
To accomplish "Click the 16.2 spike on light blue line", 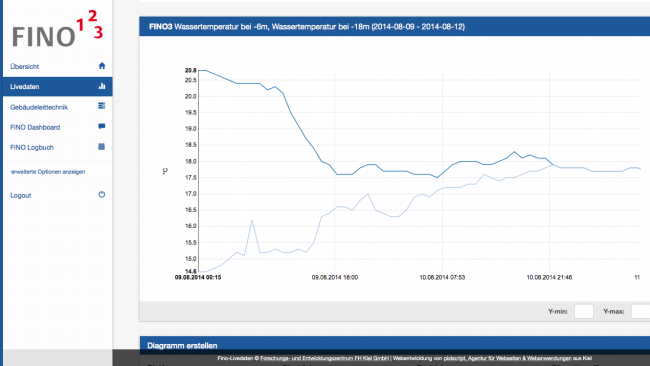I will 252,221.
